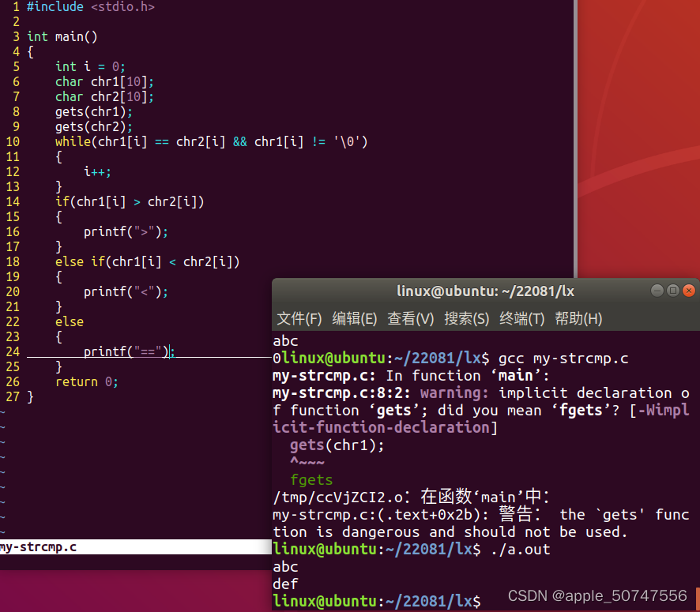This screenshot has width=700, height=612.
Task: Click the final empty terminal prompt line
Action: coord(377,601)
